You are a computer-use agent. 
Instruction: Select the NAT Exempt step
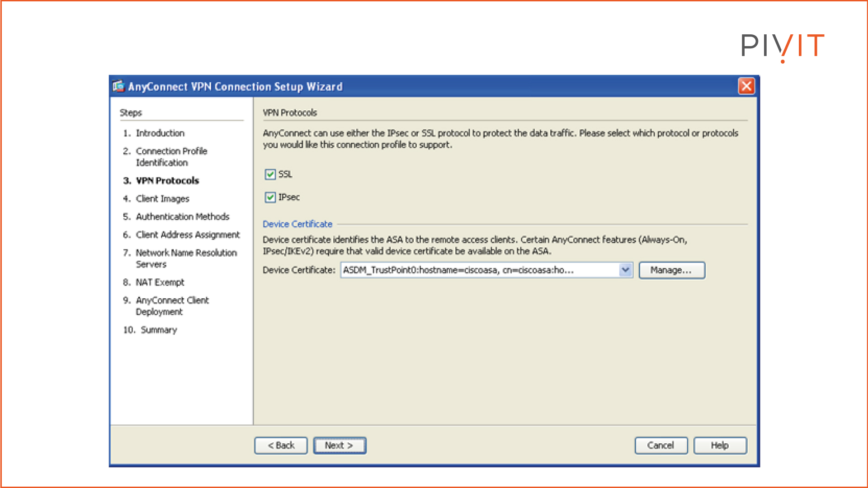(160, 282)
